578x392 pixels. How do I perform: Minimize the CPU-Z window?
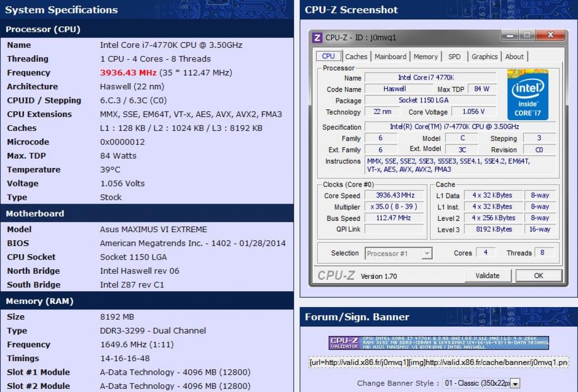point(510,35)
